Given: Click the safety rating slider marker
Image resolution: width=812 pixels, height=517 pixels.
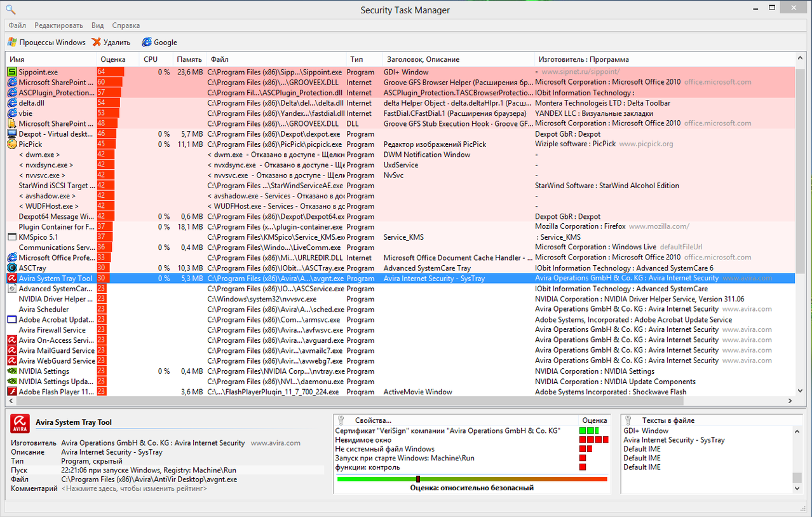Looking at the screenshot, I should 418,479.
